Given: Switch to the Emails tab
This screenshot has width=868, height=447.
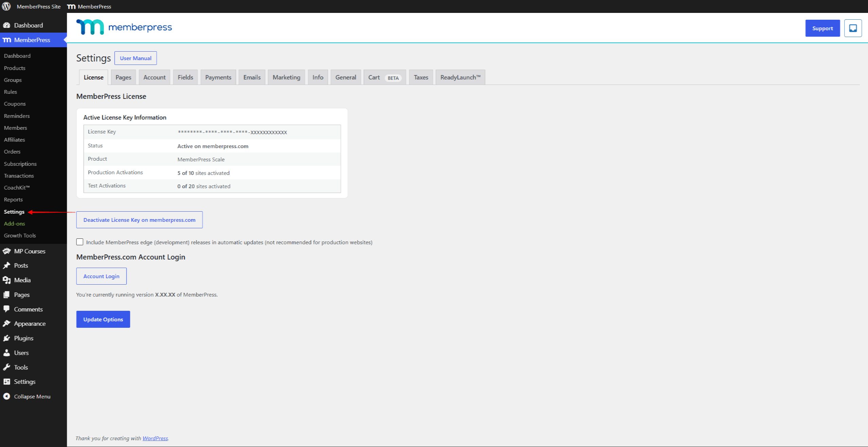Looking at the screenshot, I should 252,77.
